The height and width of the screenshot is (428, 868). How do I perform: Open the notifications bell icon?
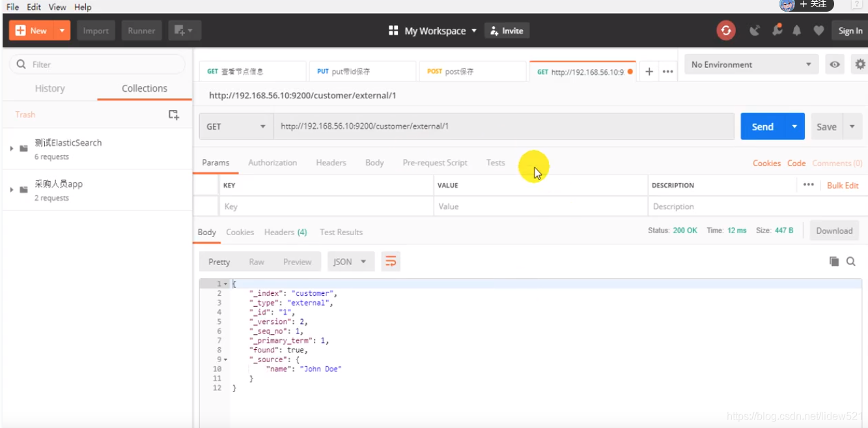point(797,30)
